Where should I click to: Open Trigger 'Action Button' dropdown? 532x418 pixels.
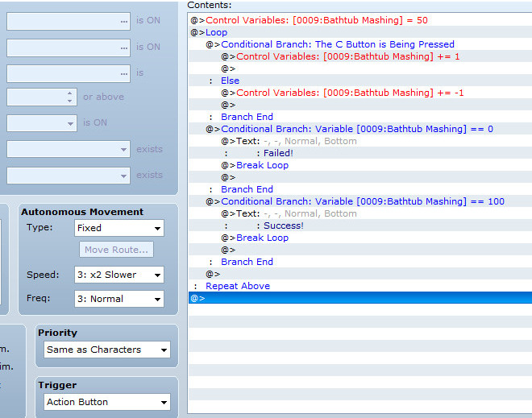pyautogui.click(x=107, y=402)
